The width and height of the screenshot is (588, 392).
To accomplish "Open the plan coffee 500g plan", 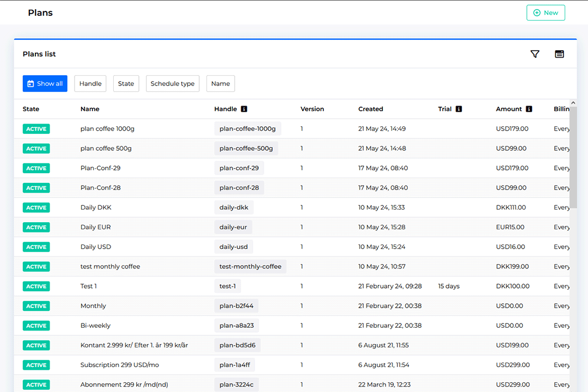I will click(x=106, y=148).
